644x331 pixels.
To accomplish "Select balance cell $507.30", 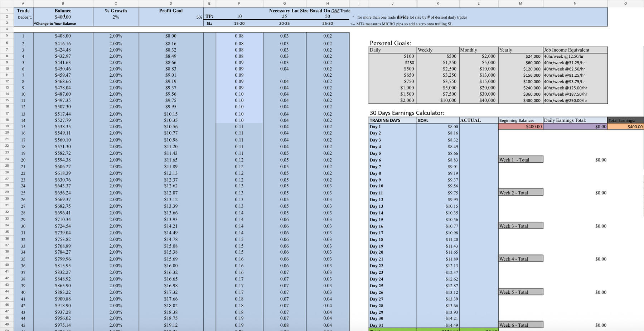I will coord(63,107).
